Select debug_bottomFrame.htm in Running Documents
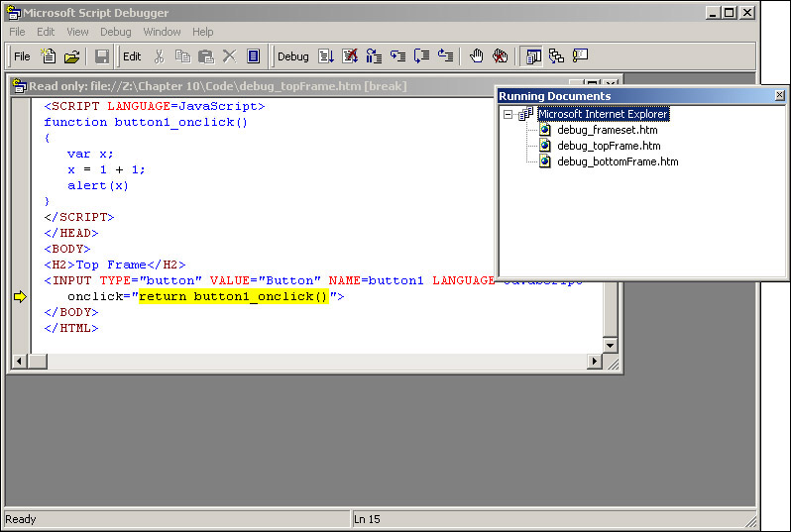 [617, 161]
